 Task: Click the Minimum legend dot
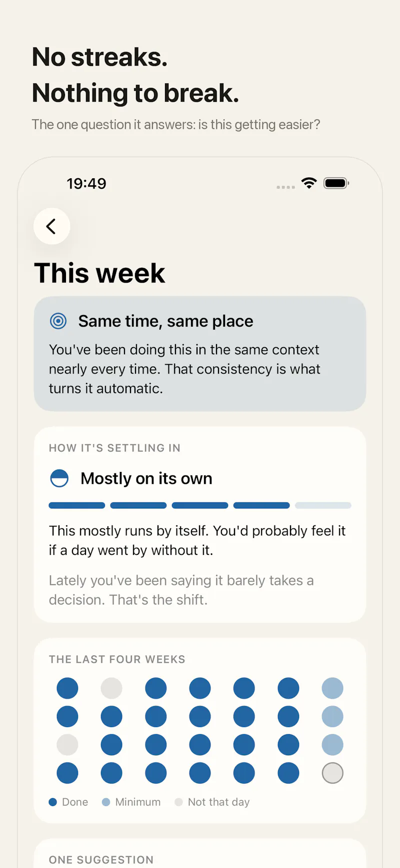pyautogui.click(x=106, y=802)
